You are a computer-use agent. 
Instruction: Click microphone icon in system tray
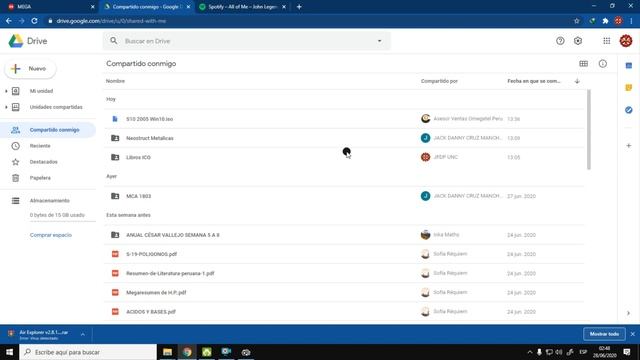click(539, 352)
